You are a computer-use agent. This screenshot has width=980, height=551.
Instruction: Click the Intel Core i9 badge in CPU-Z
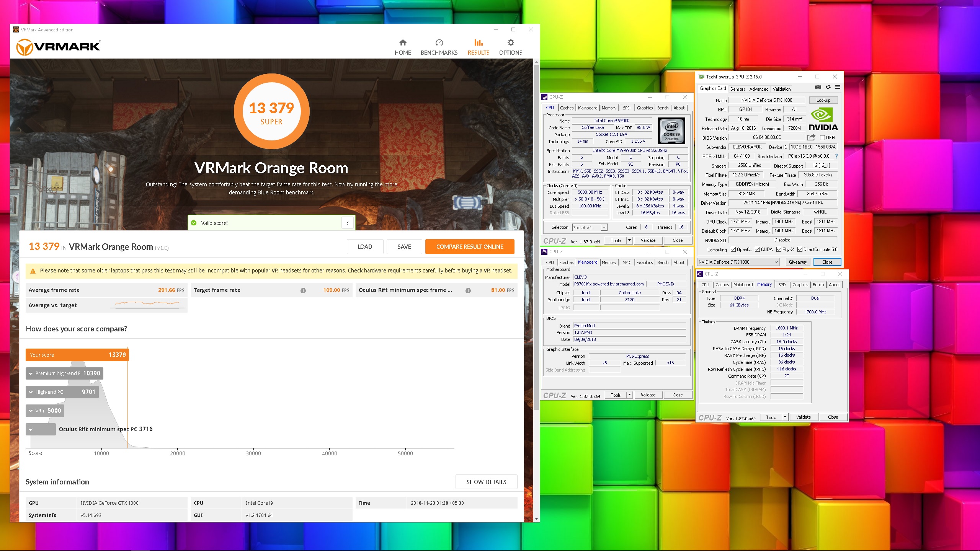671,131
